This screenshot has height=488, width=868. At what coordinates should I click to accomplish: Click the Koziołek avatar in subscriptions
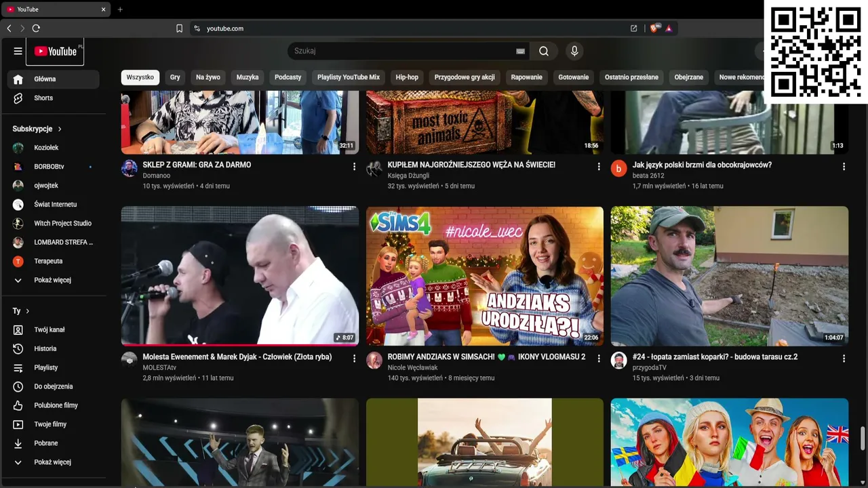pyautogui.click(x=18, y=148)
